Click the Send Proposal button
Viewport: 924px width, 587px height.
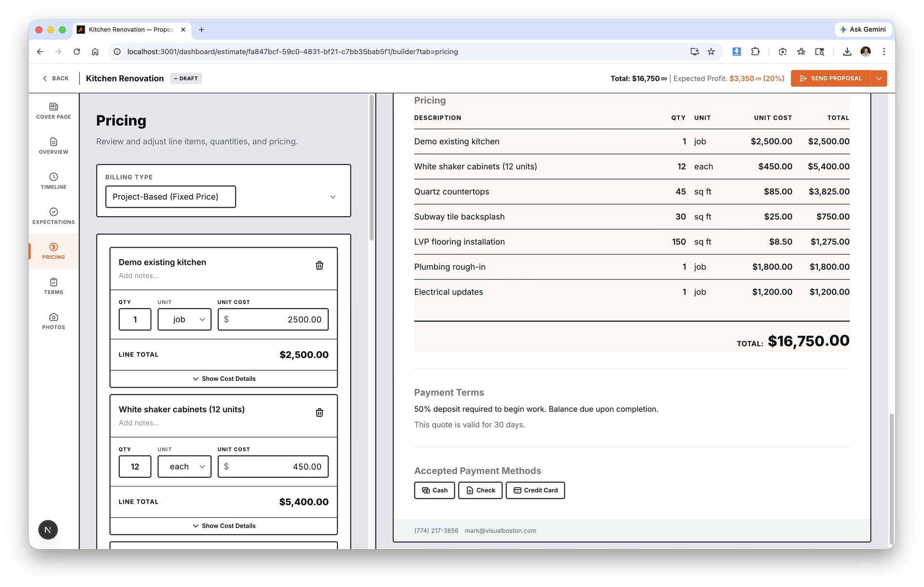(x=831, y=78)
